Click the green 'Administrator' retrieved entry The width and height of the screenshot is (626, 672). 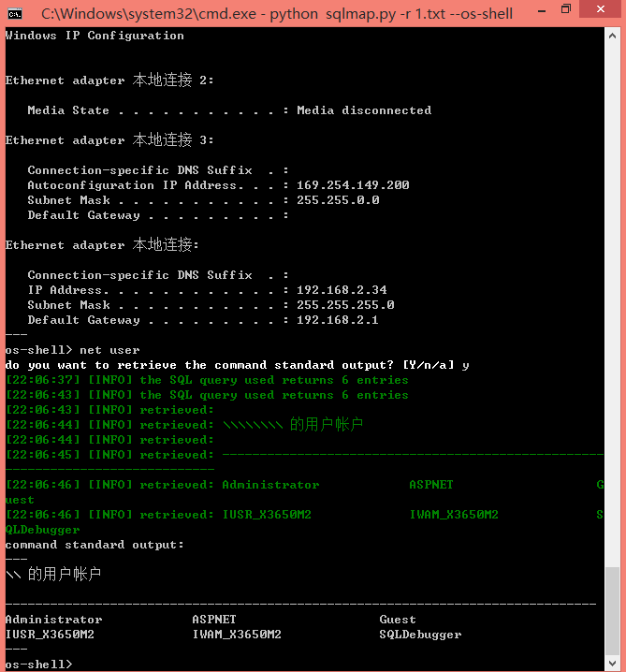click(270, 485)
